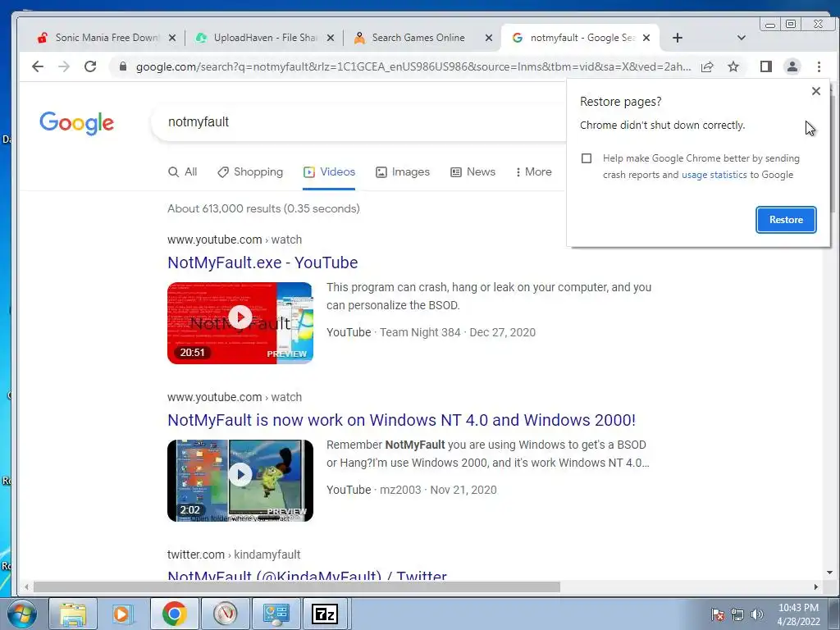Expand the tab search dropdown arrow
840x630 pixels.
[742, 38]
